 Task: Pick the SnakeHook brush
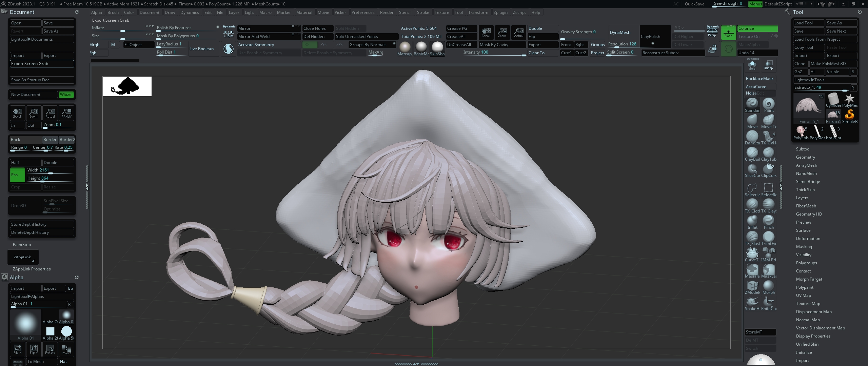(752, 303)
